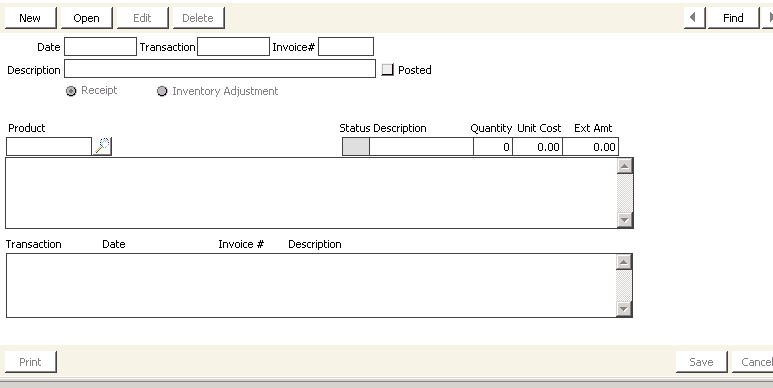This screenshot has width=773, height=388.
Task: Click down arrow of transaction list scrollbar
Action: [624, 309]
